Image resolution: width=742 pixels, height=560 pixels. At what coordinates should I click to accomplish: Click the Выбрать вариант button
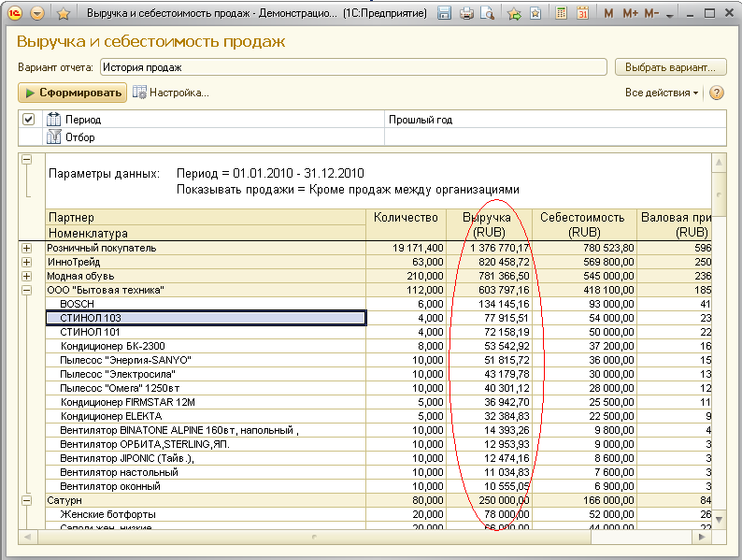point(670,67)
